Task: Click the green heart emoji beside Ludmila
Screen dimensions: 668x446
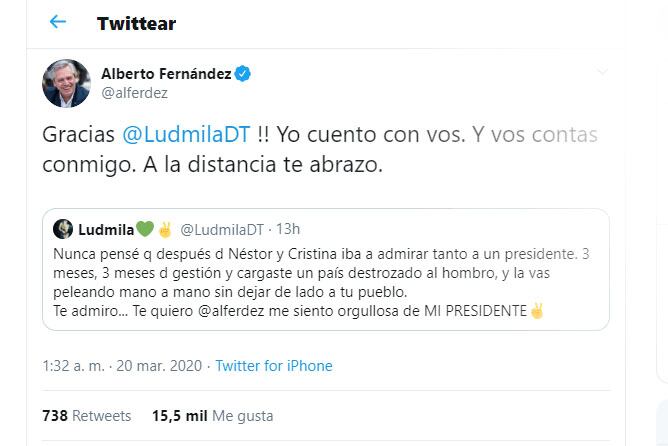Action: tap(145, 229)
